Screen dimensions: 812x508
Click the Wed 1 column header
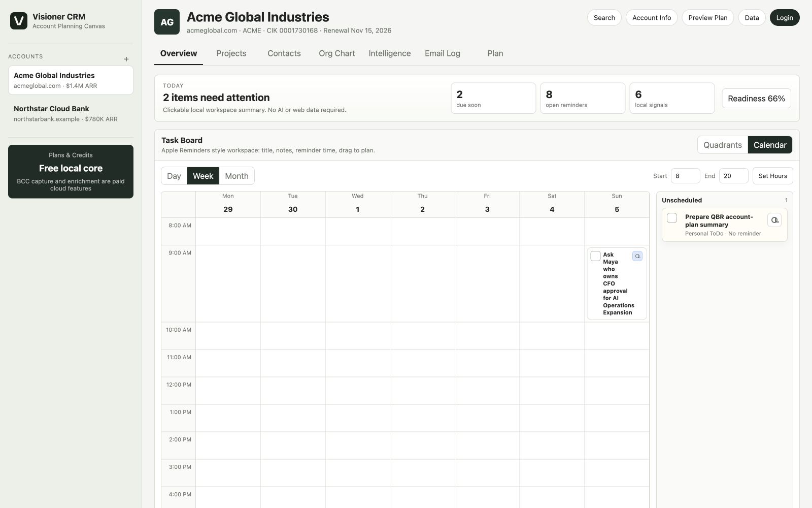tap(358, 204)
